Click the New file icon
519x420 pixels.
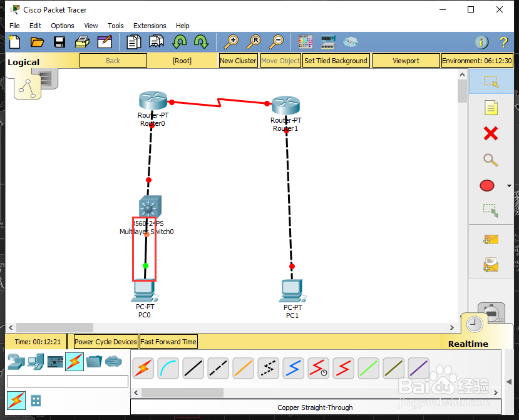[14, 42]
